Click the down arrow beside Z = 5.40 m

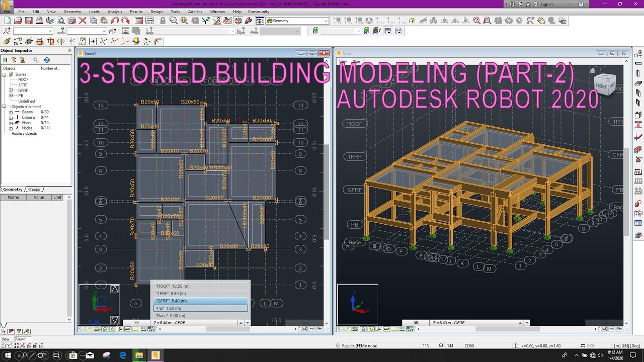(x=247, y=323)
